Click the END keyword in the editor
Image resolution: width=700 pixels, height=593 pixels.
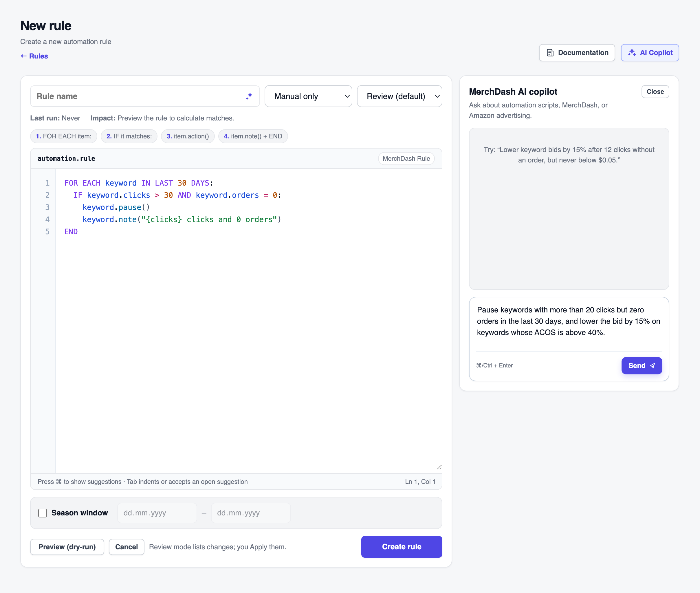click(x=71, y=232)
